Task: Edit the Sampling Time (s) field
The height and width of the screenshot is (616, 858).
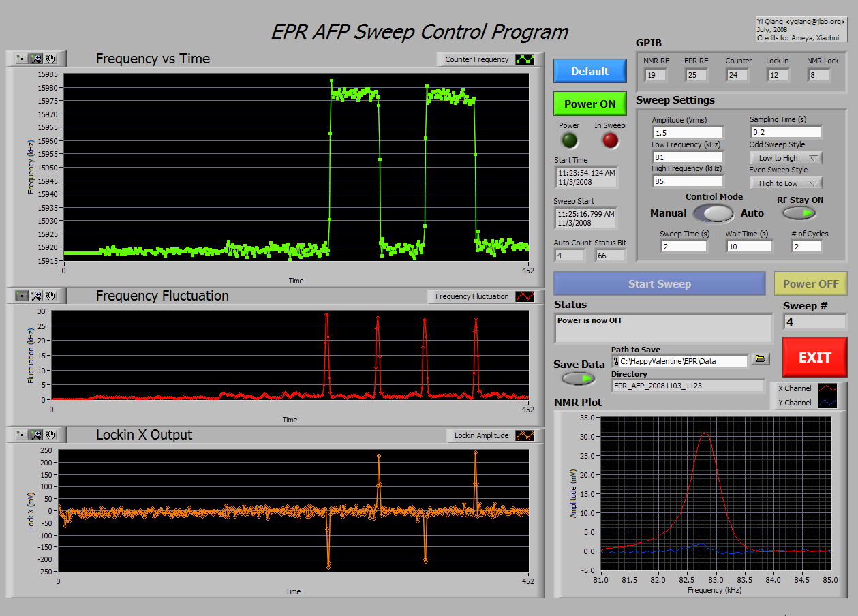Action: 786,132
